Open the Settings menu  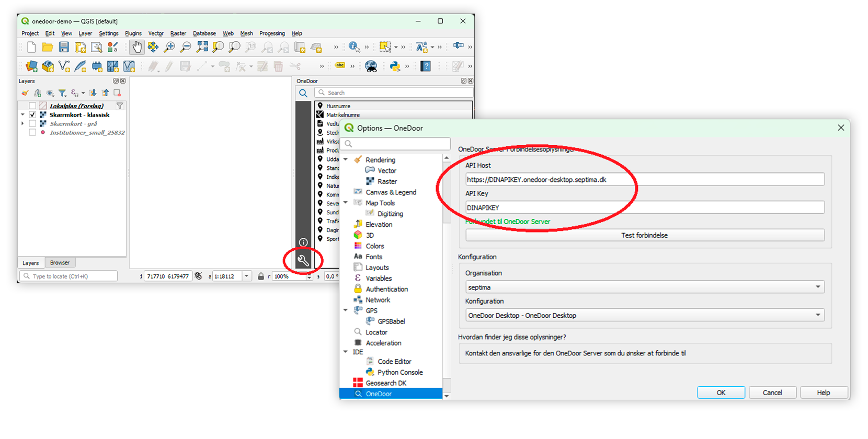pos(109,33)
